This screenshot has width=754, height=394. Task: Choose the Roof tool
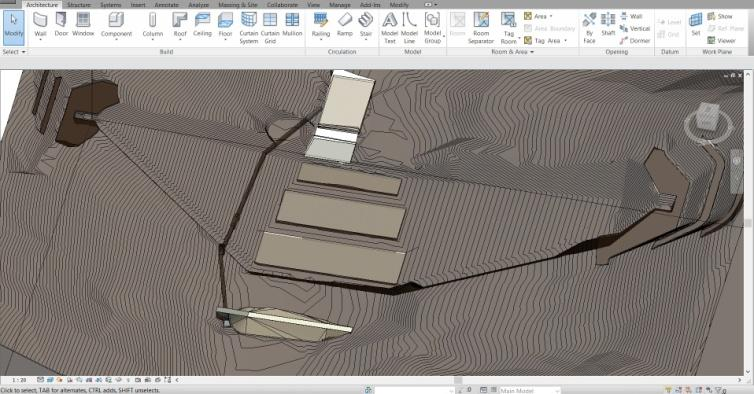(x=180, y=25)
